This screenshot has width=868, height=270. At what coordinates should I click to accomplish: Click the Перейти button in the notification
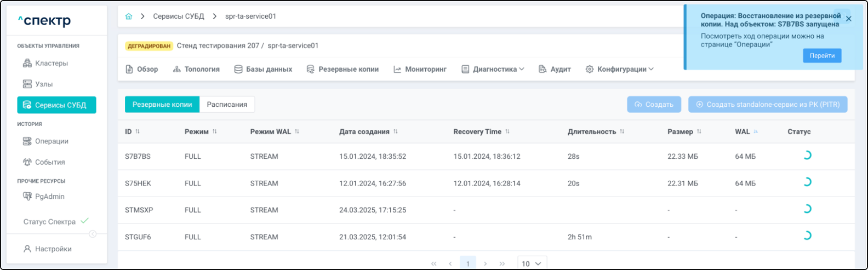821,56
